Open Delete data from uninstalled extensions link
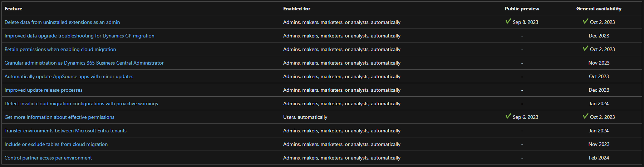 click(62, 22)
